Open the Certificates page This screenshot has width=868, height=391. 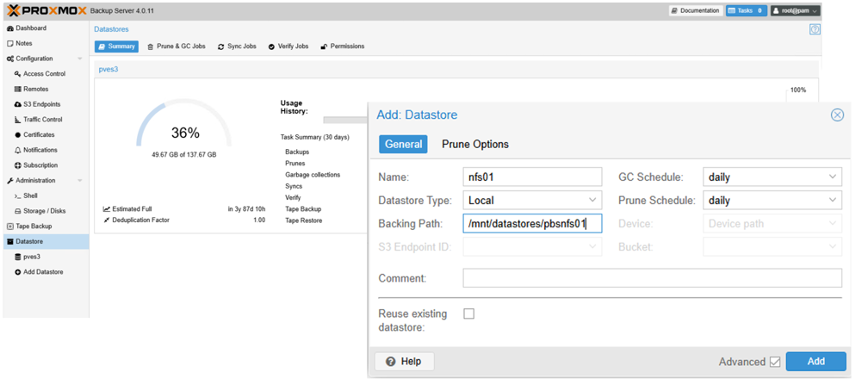pyautogui.click(x=39, y=135)
